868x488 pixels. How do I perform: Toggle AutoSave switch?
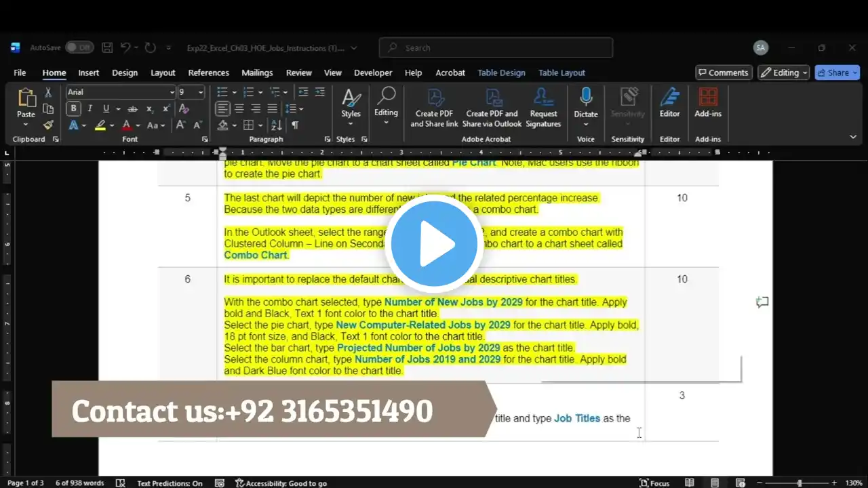(80, 47)
